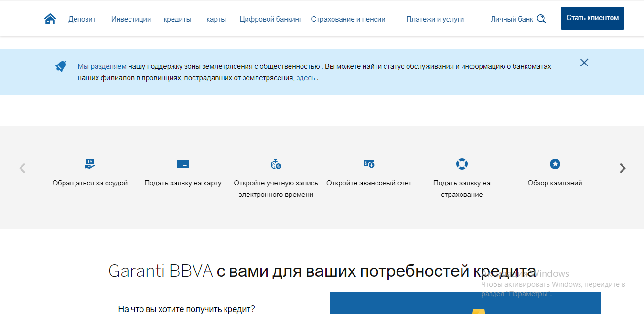
Task: Dismiss the earthquake notice banner
Action: [584, 63]
